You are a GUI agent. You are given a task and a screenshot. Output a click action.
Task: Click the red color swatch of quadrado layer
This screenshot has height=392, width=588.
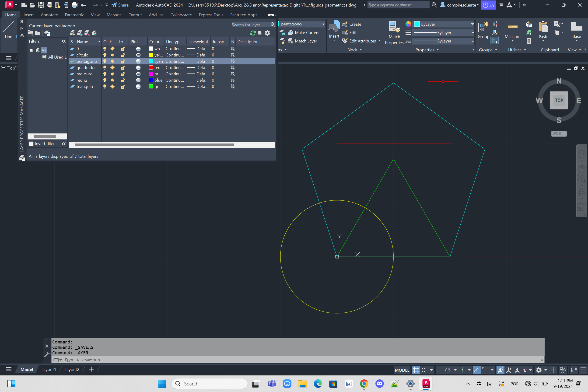click(151, 67)
